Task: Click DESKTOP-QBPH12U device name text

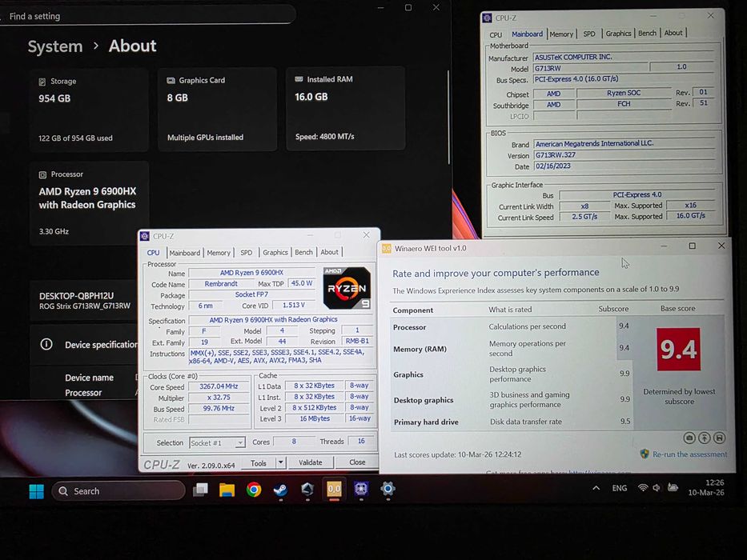Action: [76, 296]
